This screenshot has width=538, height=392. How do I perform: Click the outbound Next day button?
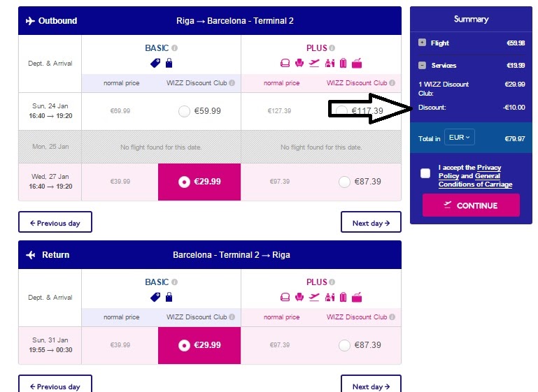(371, 223)
